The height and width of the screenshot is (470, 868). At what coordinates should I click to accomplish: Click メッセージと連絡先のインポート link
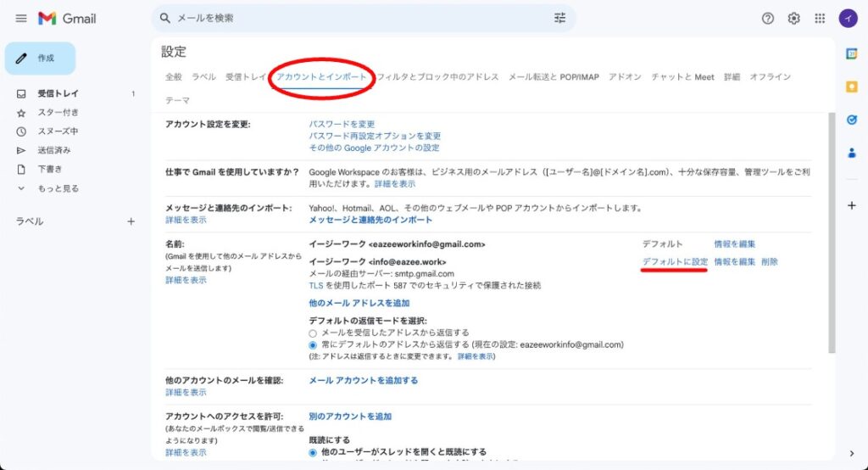[370, 220]
